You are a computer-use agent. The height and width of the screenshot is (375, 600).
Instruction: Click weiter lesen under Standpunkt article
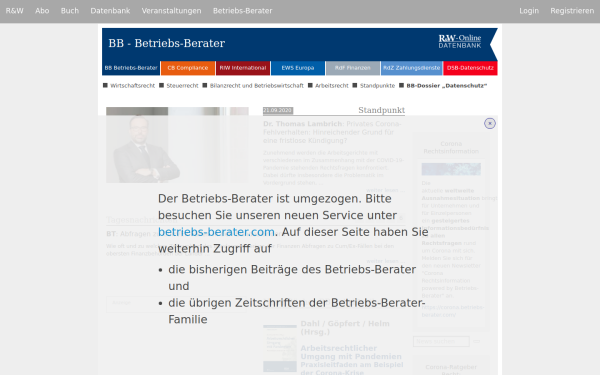[x=385, y=190]
